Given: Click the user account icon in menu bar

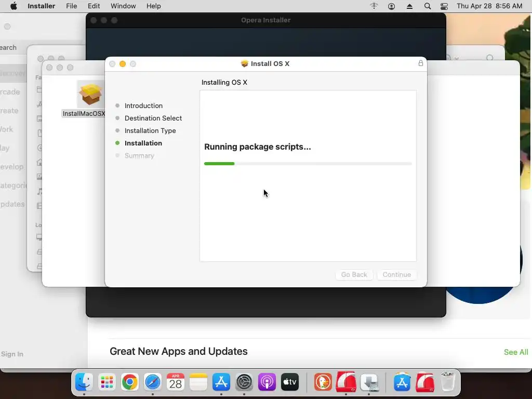Looking at the screenshot, I should 391,6.
